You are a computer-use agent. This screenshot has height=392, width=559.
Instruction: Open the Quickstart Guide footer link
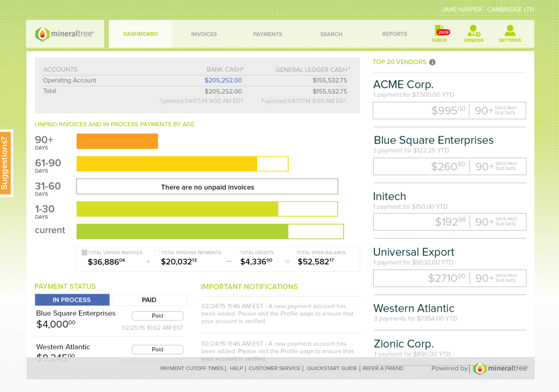click(332, 369)
